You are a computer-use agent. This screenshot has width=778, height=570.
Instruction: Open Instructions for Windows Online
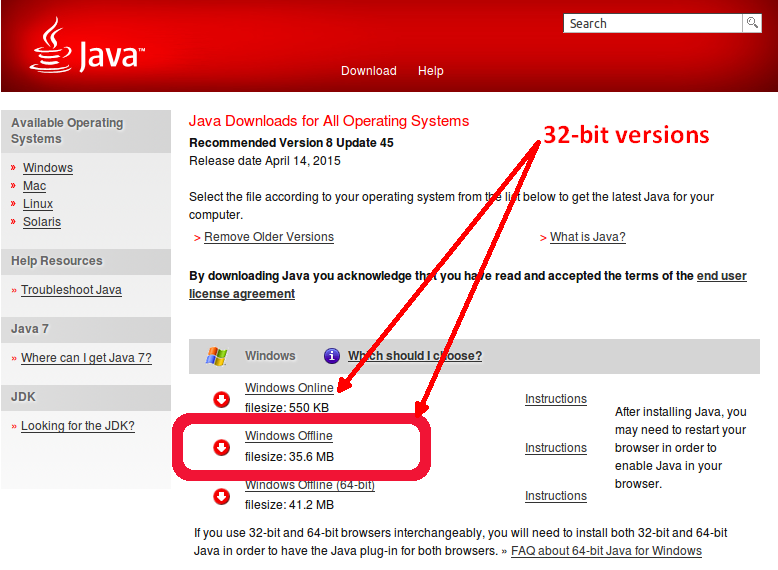[556, 399]
